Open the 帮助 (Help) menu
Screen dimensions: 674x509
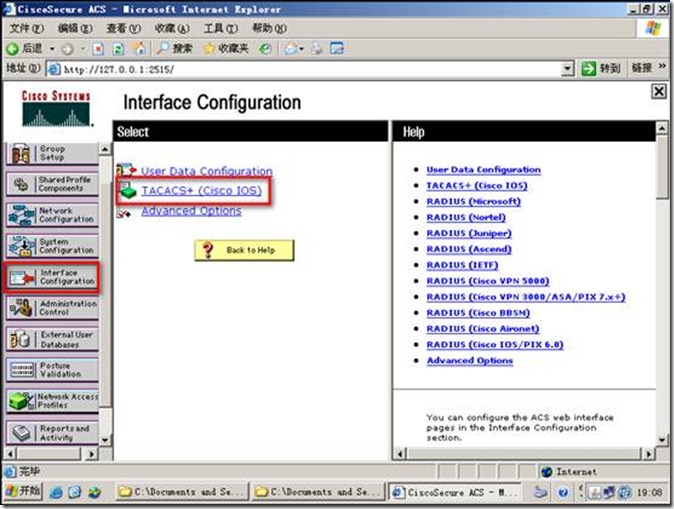click(x=270, y=28)
